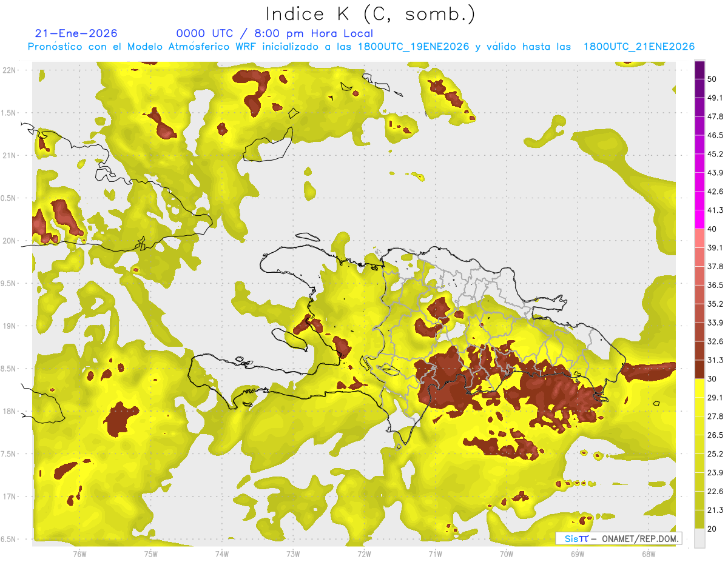The image size is (728, 562).
Task: Click the color bar value '25.2'
Action: pyautogui.click(x=715, y=454)
